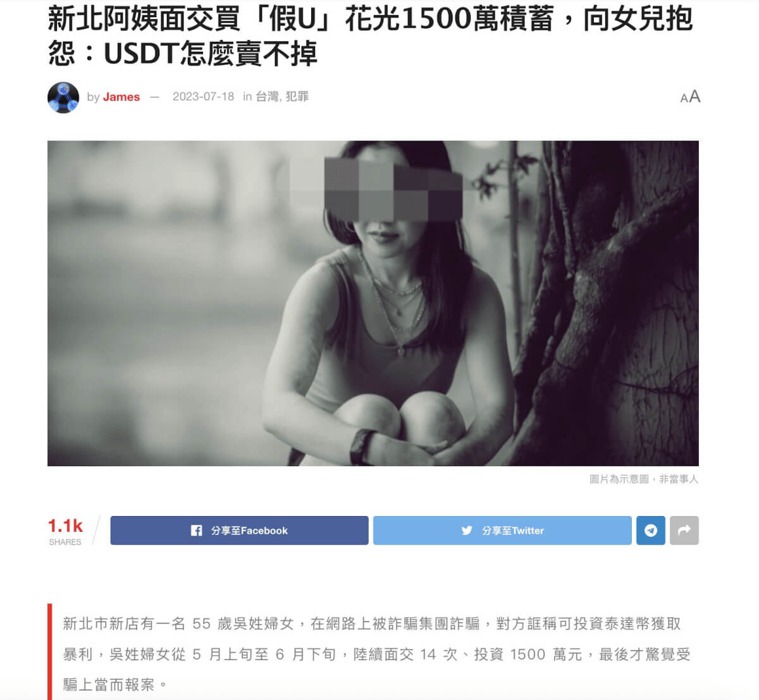Click the article headline text
759x700 pixels.
pyautogui.click(x=371, y=36)
